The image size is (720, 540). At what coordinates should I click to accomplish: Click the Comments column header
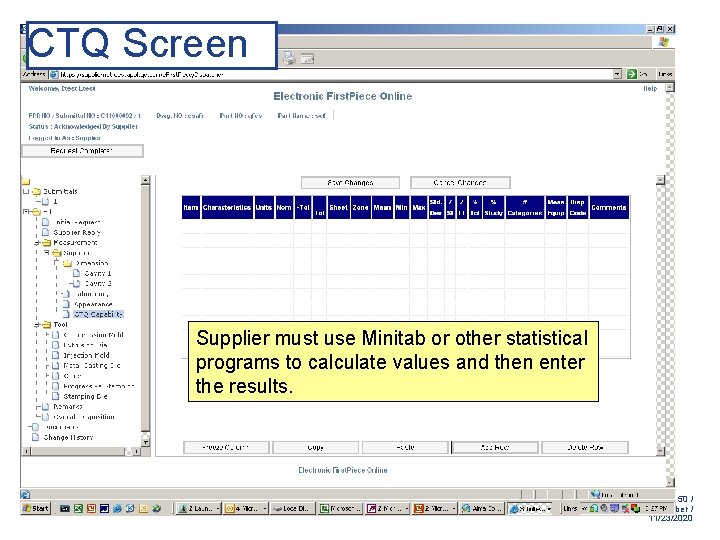pyautogui.click(x=609, y=208)
